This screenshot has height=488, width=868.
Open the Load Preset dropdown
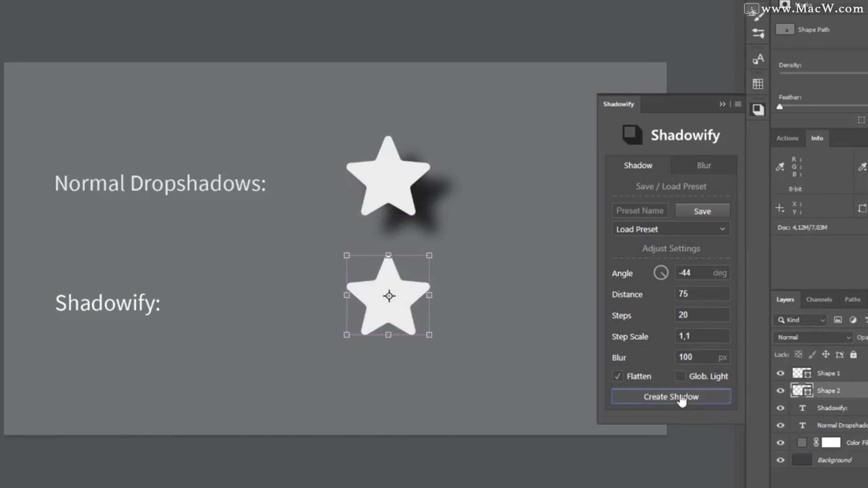coord(671,229)
